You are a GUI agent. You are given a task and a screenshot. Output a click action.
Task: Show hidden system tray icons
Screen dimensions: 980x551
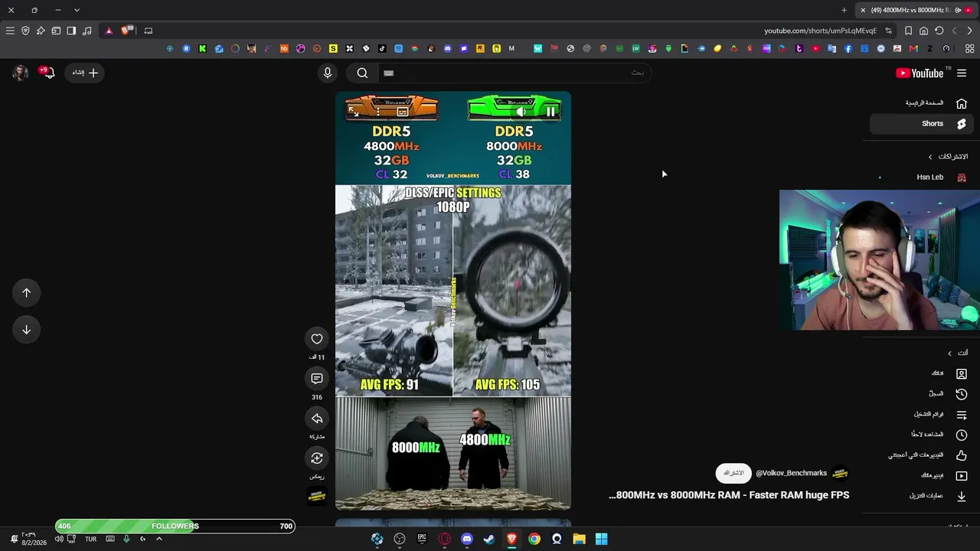point(159,539)
